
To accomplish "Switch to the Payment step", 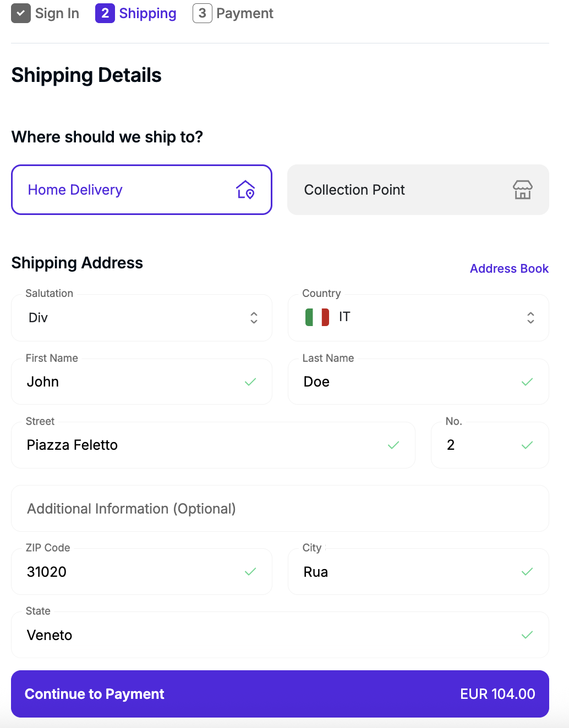I will pos(233,13).
